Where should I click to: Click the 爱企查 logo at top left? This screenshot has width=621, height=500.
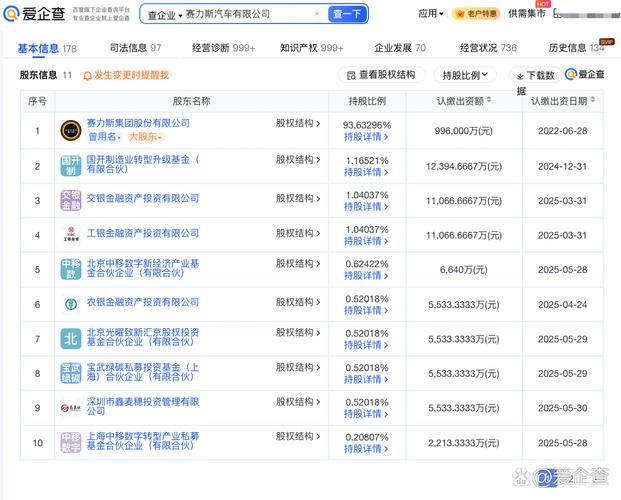pos(34,14)
